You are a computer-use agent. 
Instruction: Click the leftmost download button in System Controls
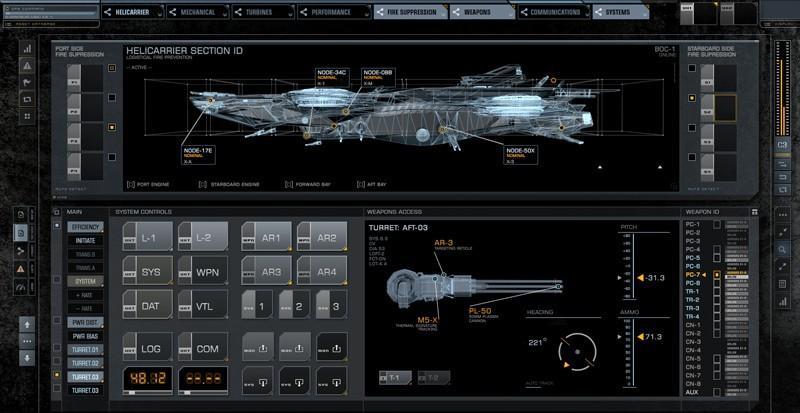pyautogui.click(x=258, y=381)
